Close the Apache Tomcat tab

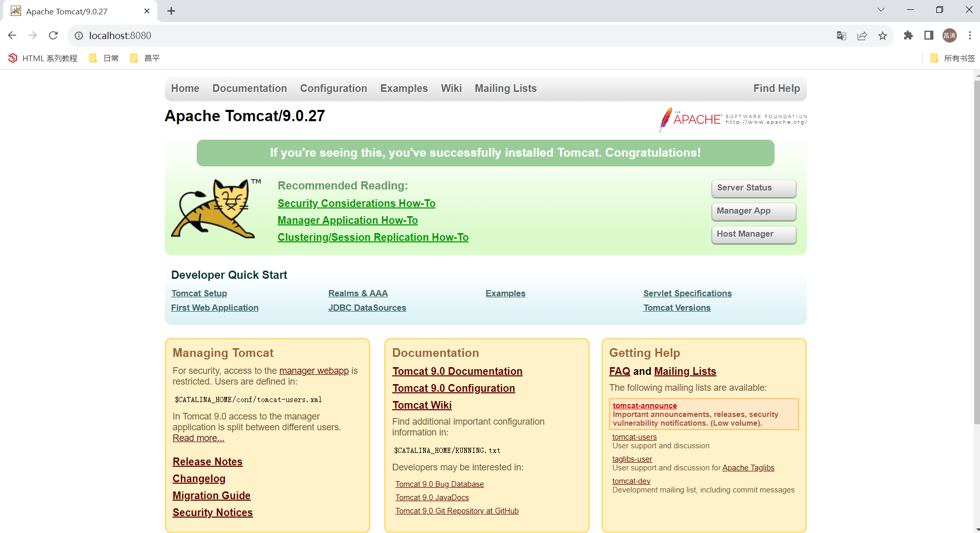(x=147, y=11)
